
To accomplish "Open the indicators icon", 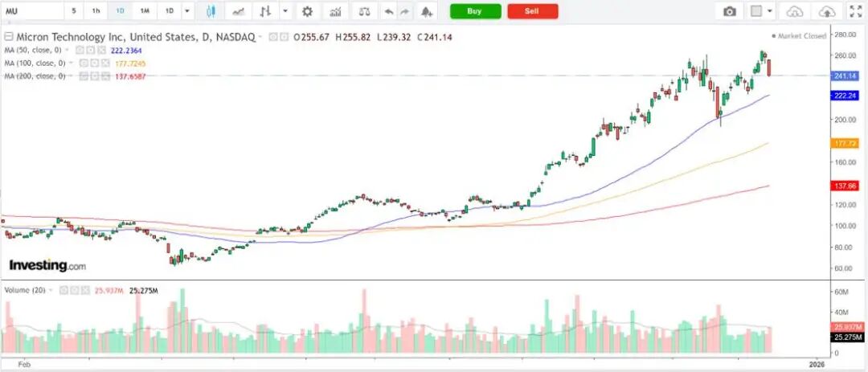I will click(x=335, y=11).
